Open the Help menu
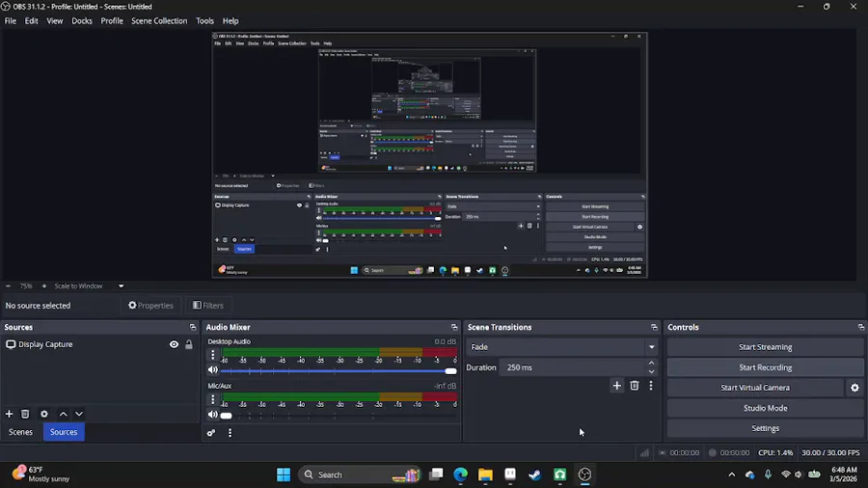Viewport: 868px width, 488px height. pyautogui.click(x=231, y=21)
